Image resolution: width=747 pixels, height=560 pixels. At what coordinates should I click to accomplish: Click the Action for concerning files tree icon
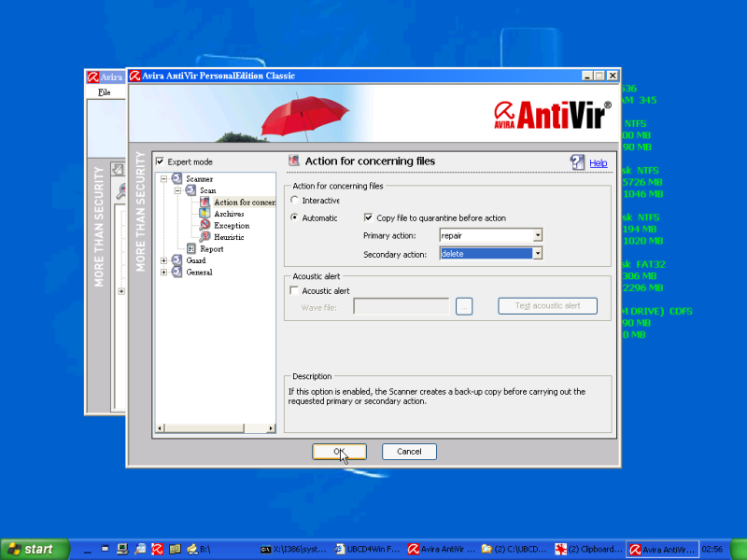pos(204,202)
